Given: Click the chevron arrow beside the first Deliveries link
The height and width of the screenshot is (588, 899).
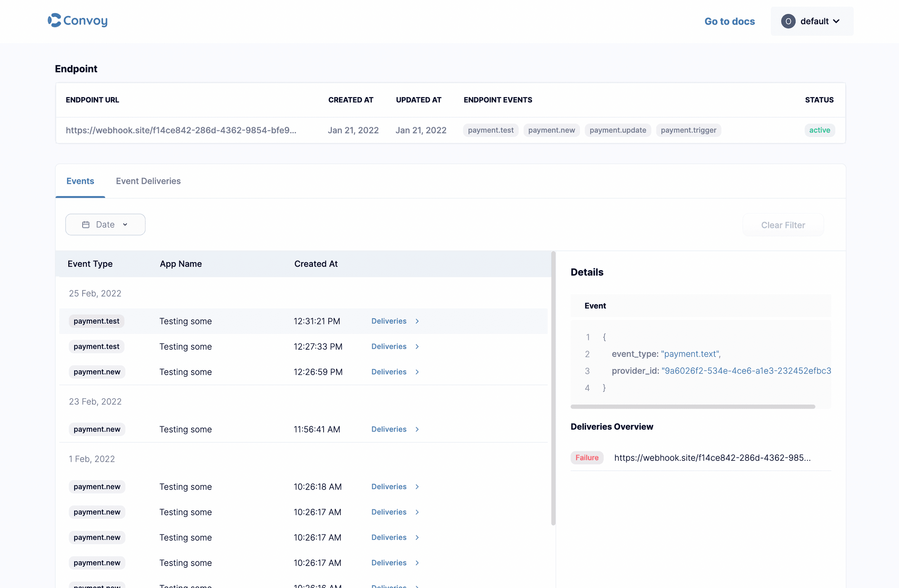Looking at the screenshot, I should pos(417,321).
